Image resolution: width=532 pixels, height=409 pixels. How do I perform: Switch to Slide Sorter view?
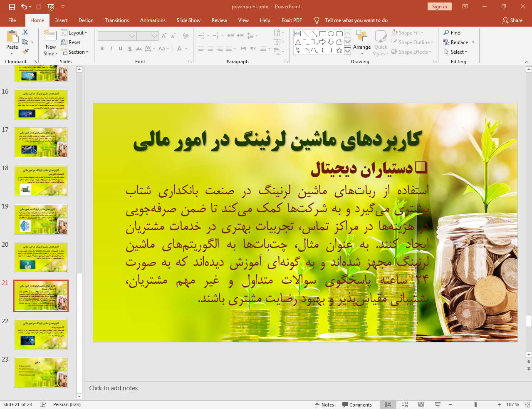click(x=405, y=405)
